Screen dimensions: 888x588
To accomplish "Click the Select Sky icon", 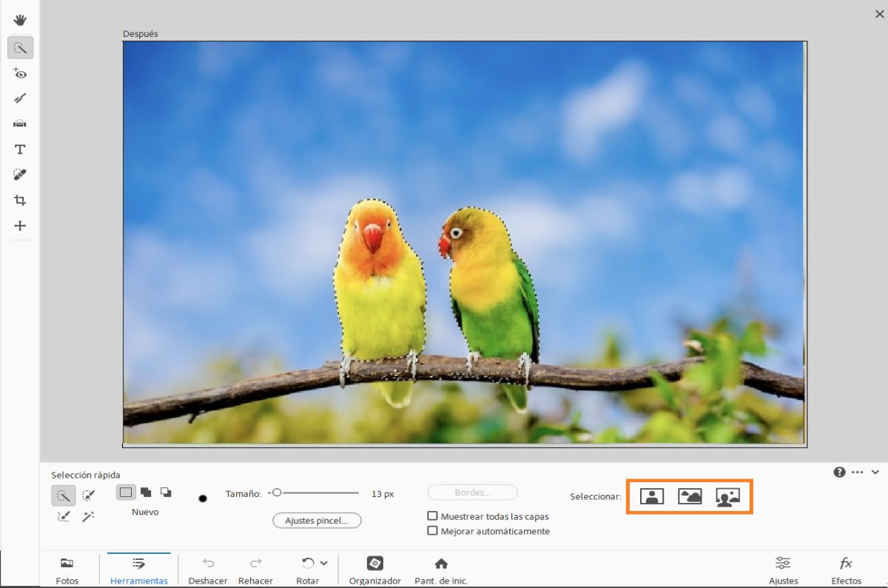I will click(x=690, y=496).
